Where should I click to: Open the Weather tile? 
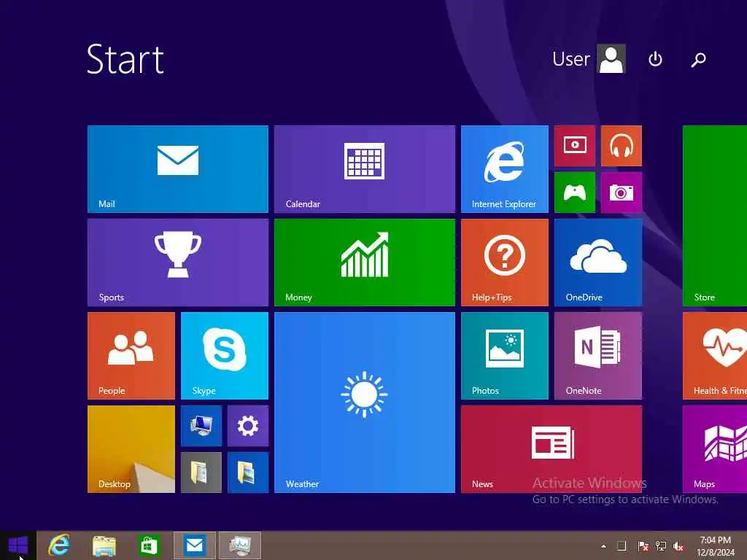pos(365,402)
